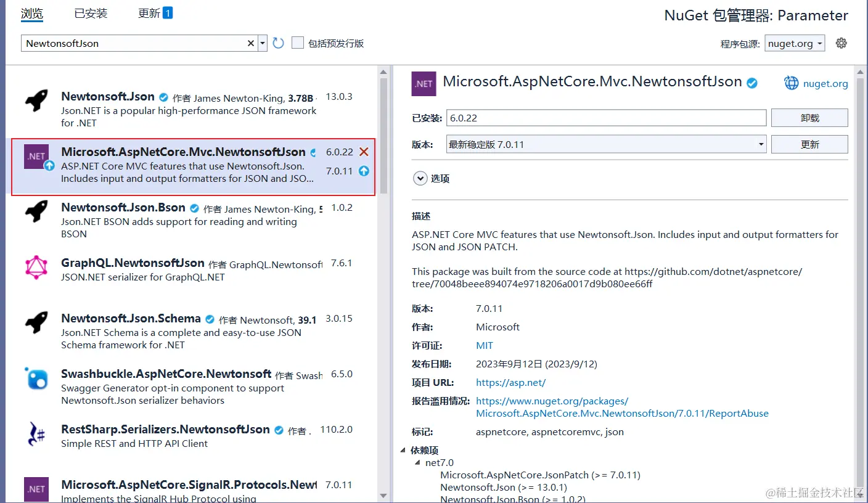
Task: Click the .NET icon in details header
Action: click(424, 84)
